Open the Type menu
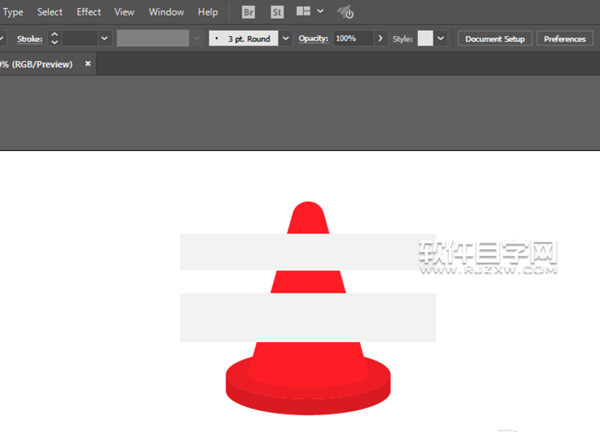Viewport: 600px width, 432px height. 14,13
